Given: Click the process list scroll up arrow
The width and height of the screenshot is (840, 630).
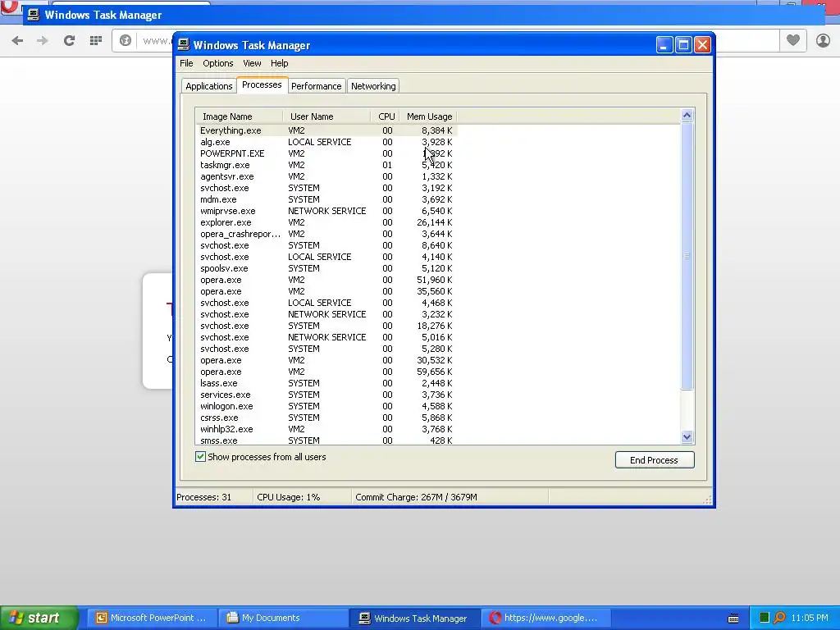Looking at the screenshot, I should point(687,115).
